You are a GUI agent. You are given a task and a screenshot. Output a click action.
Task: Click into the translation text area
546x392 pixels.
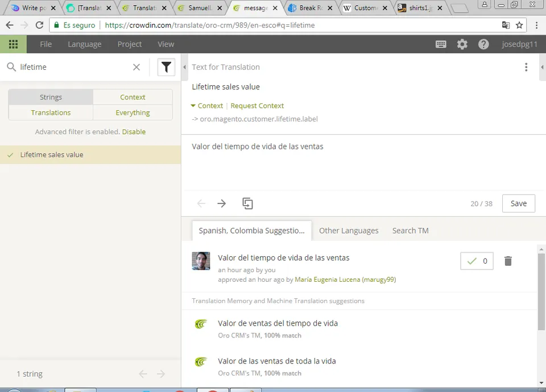363,162
